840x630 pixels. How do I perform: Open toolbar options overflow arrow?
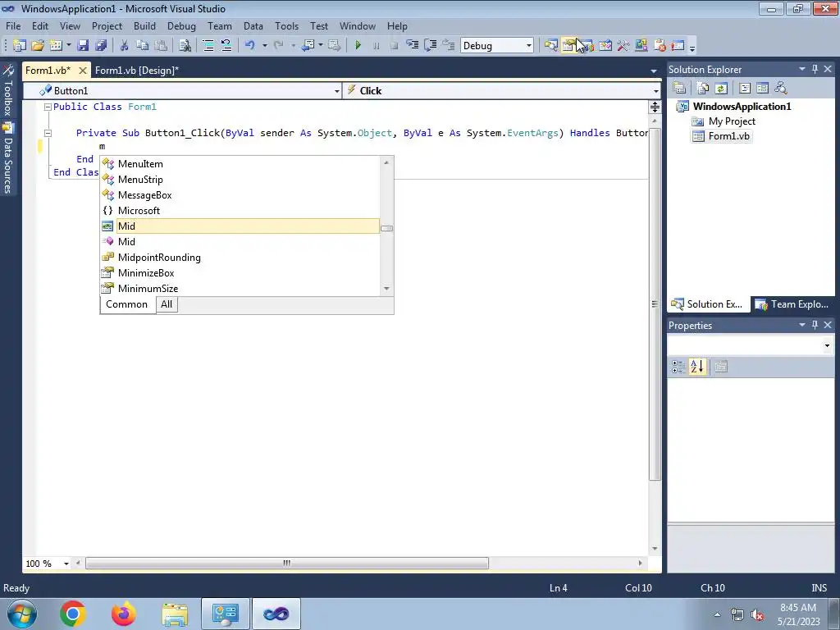point(692,47)
